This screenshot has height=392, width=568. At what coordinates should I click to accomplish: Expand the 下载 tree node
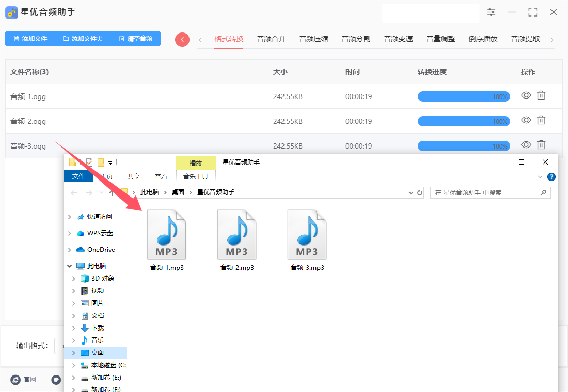pos(73,328)
